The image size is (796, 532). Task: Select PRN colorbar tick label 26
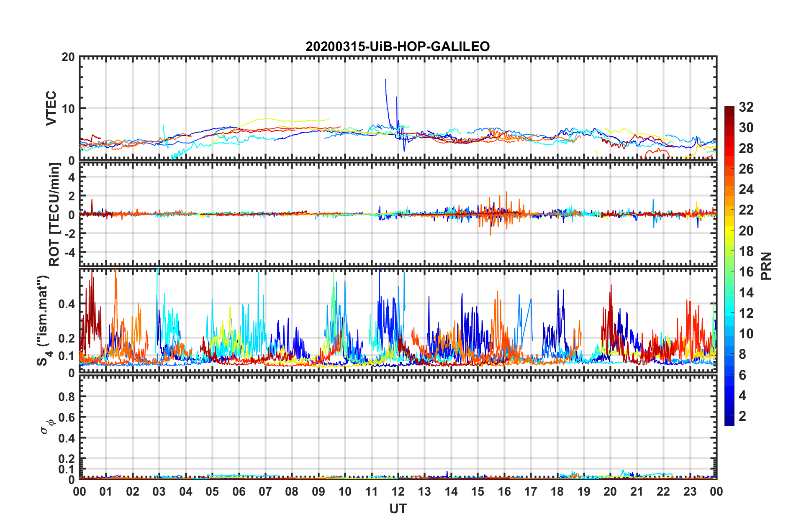746,169
